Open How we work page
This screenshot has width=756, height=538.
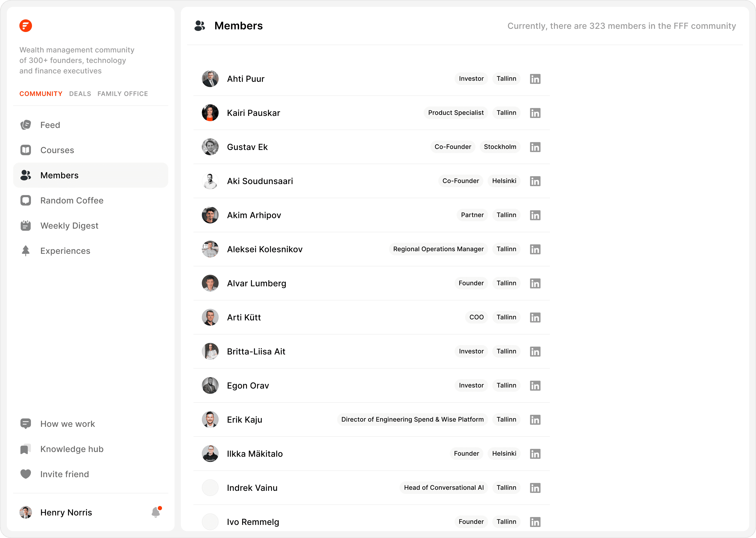[x=68, y=424]
